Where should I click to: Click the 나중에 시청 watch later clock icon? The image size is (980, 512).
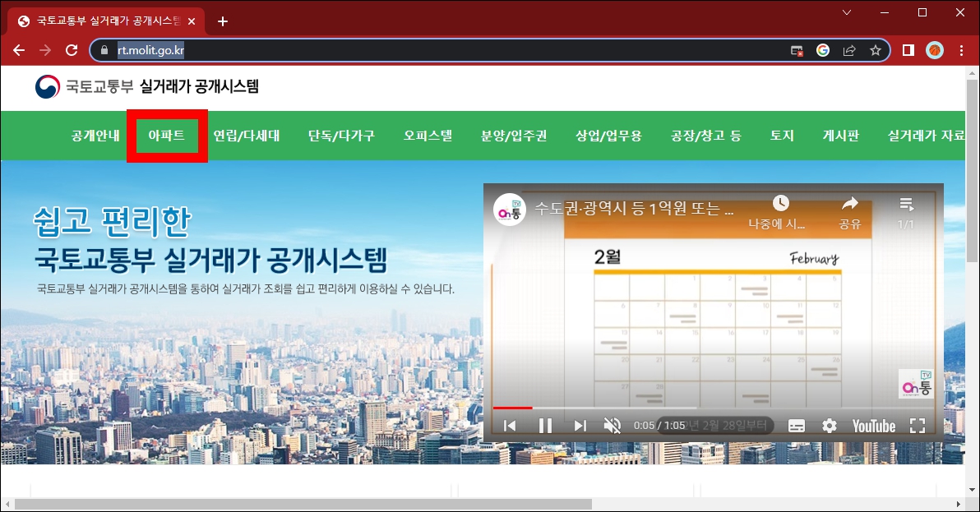tap(780, 204)
